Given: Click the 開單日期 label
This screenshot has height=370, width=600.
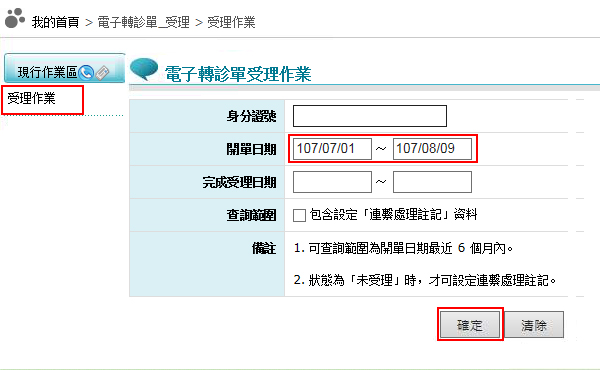Looking at the screenshot, I should [x=251, y=149].
